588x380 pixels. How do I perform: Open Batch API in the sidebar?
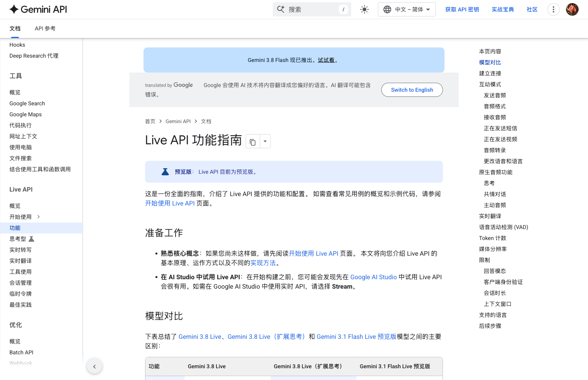click(21, 353)
